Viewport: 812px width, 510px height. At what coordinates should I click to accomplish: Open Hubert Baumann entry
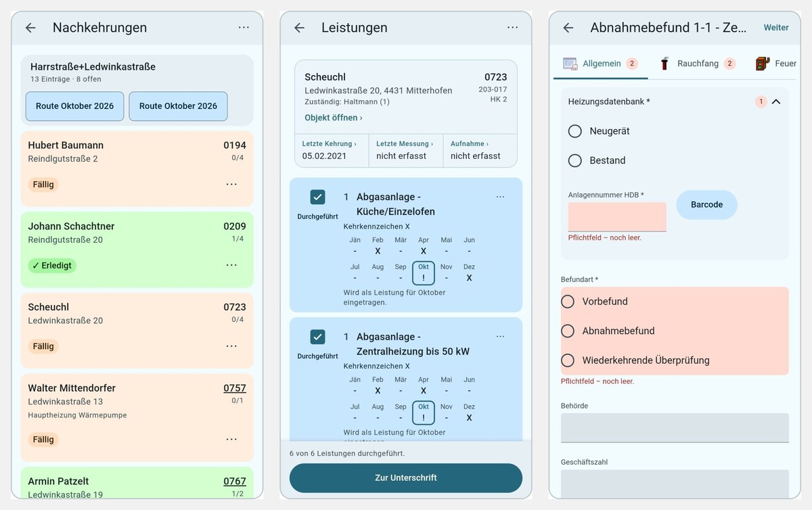coord(137,168)
